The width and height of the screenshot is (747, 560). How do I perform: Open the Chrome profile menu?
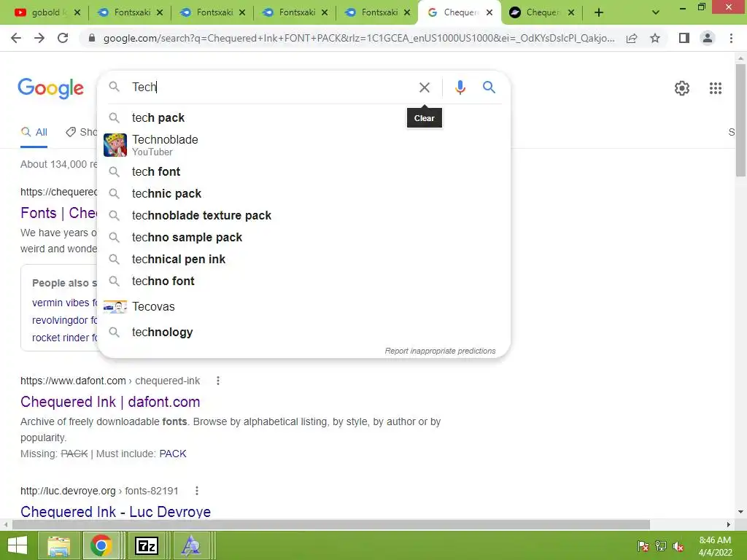(708, 38)
